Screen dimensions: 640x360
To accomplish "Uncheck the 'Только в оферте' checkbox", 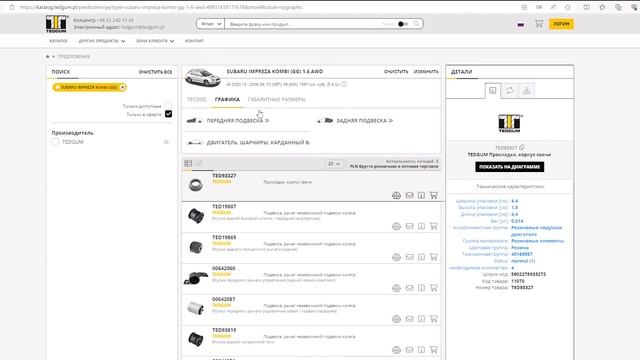I will 168,114.
